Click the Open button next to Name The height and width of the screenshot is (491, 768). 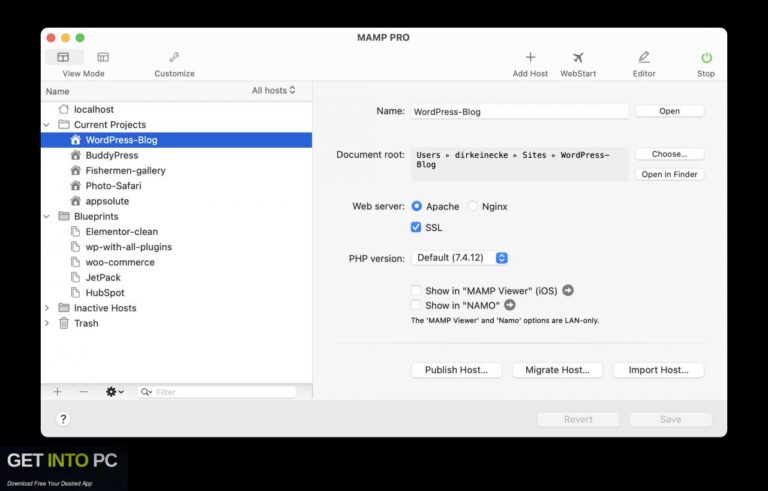coord(669,111)
